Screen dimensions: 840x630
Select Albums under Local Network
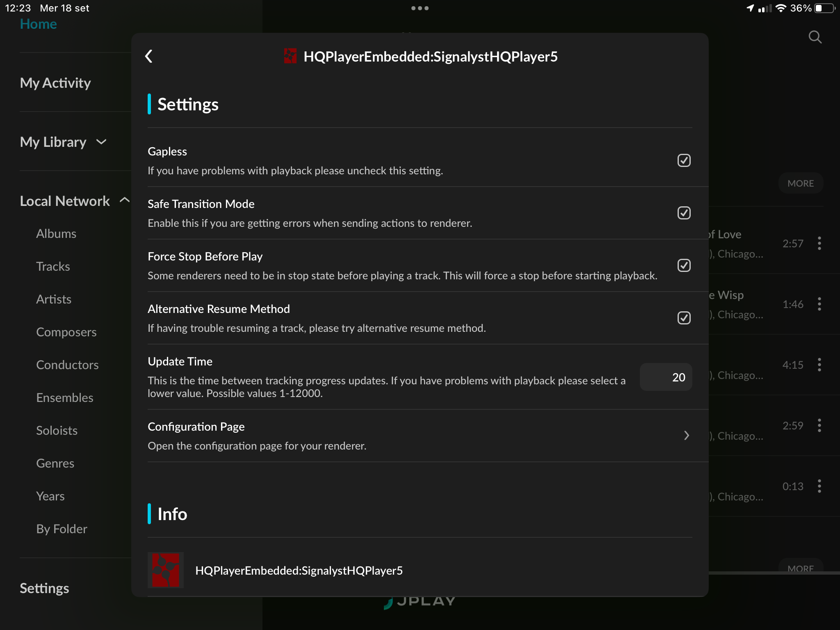coord(56,233)
